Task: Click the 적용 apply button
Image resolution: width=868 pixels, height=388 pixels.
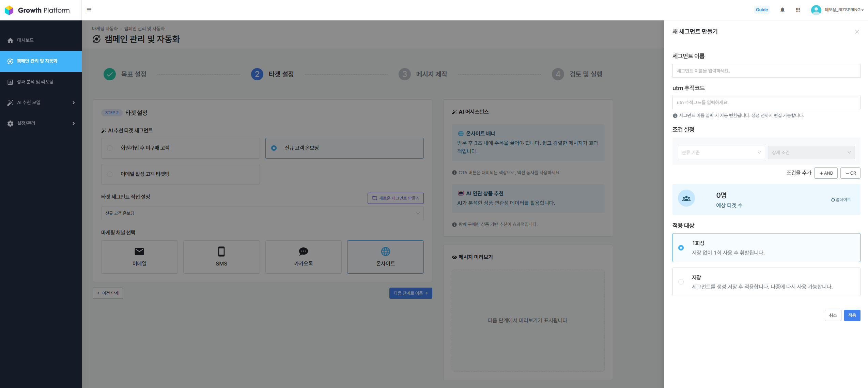Action: [852, 316]
